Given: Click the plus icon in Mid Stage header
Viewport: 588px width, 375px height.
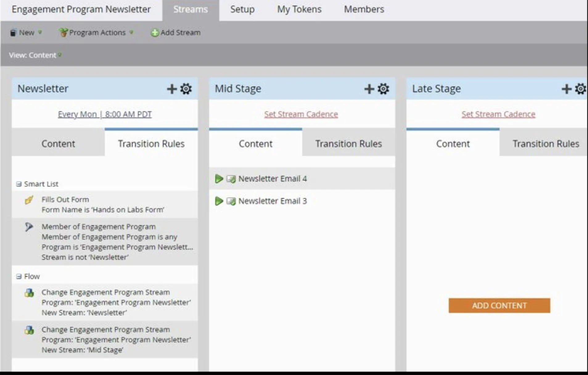Looking at the screenshot, I should pos(369,89).
